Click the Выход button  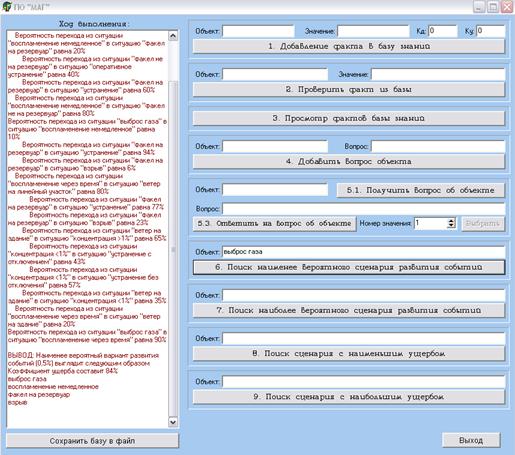click(471, 440)
